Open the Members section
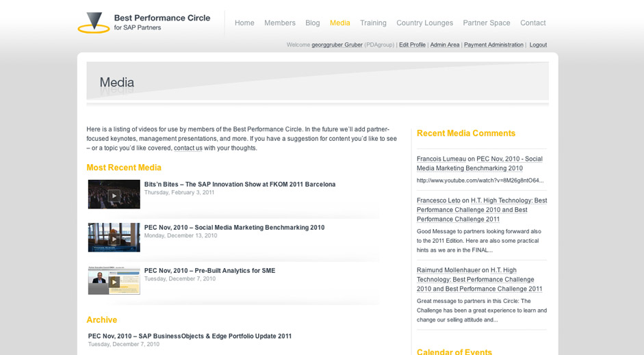644x355 pixels. (280, 23)
